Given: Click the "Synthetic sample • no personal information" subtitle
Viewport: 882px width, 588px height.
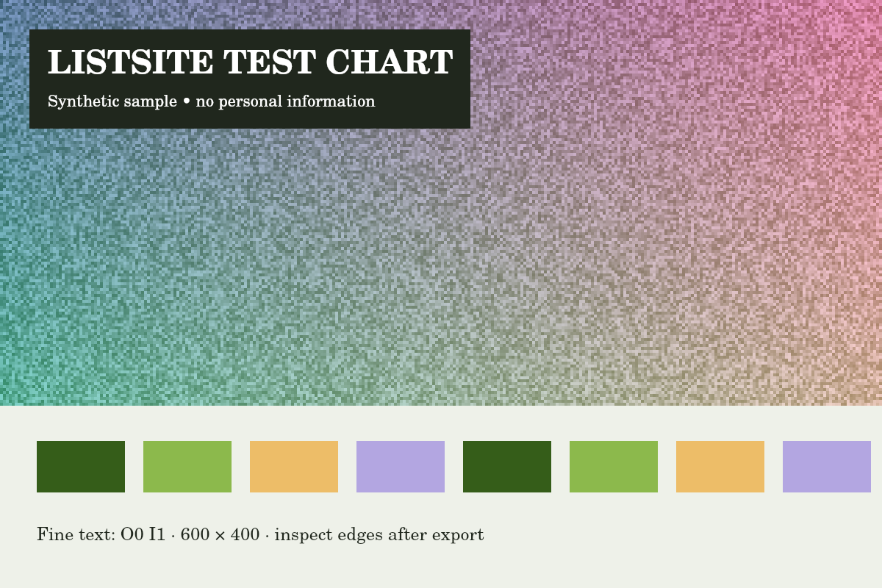Looking at the screenshot, I should 212,101.
